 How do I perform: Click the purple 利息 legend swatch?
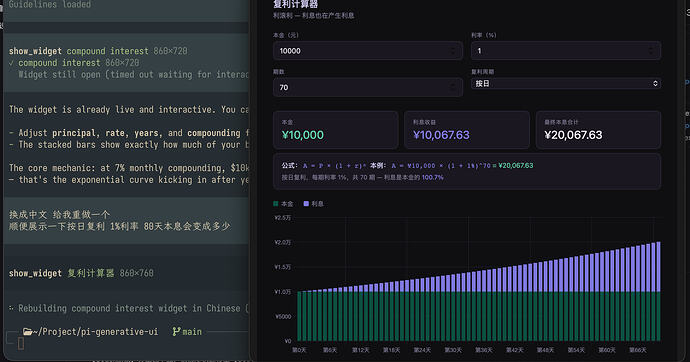306,204
